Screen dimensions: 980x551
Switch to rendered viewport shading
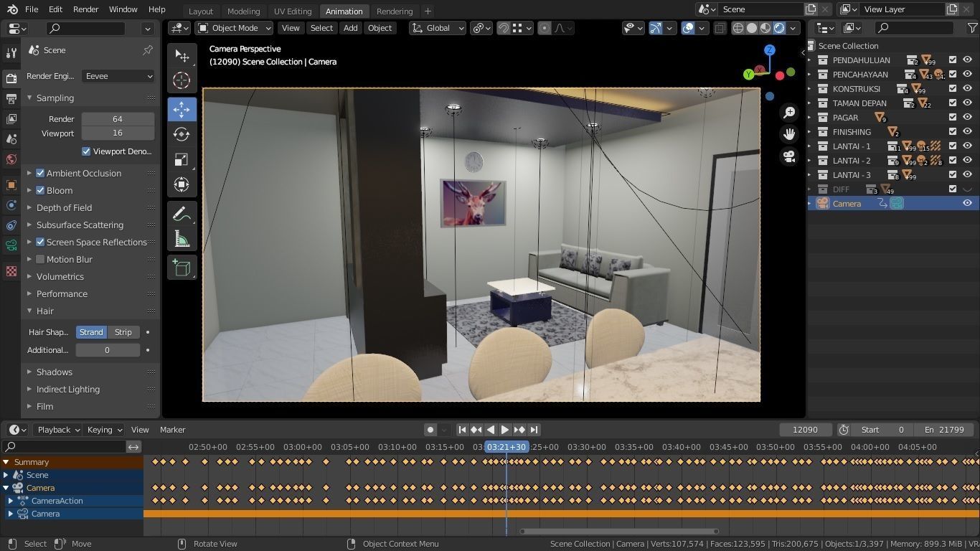[x=779, y=28]
